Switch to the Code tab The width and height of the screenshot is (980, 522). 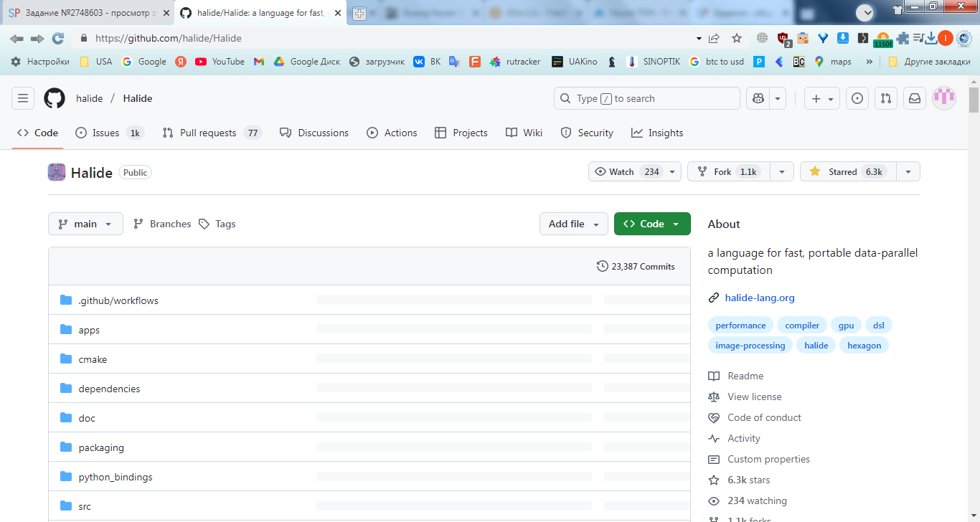click(38, 133)
